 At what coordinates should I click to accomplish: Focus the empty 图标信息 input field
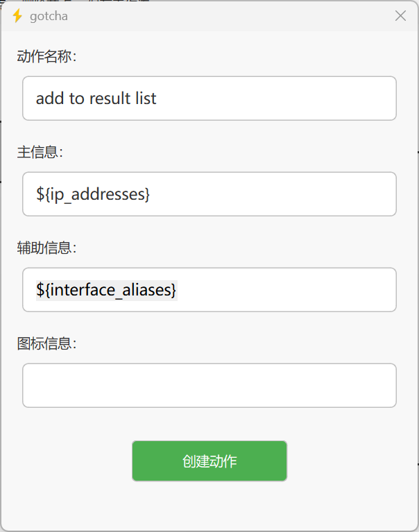tap(209, 386)
